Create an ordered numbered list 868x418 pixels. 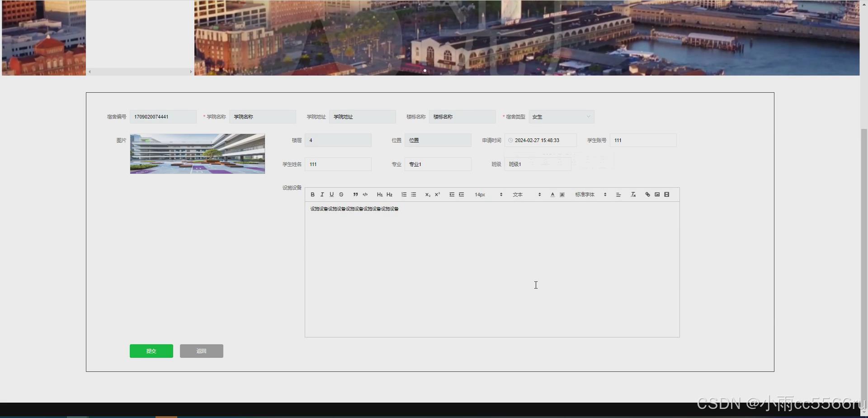tap(404, 195)
